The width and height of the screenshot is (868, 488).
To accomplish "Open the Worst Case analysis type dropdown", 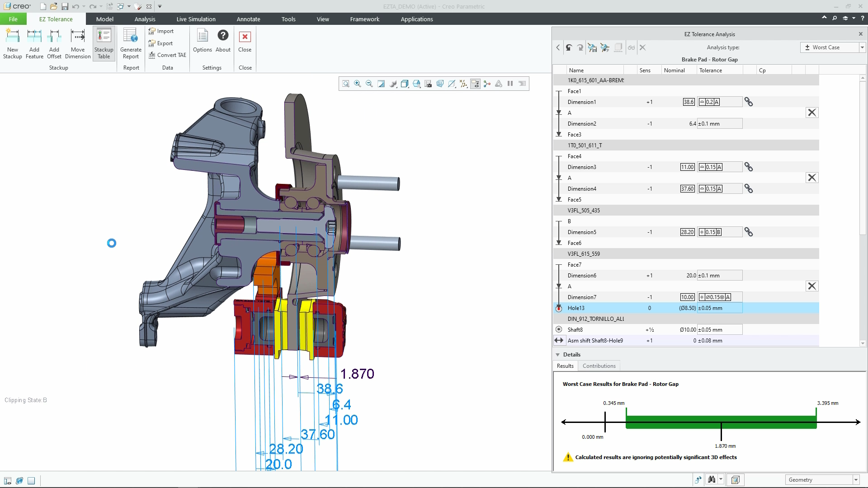I will 832,47.
